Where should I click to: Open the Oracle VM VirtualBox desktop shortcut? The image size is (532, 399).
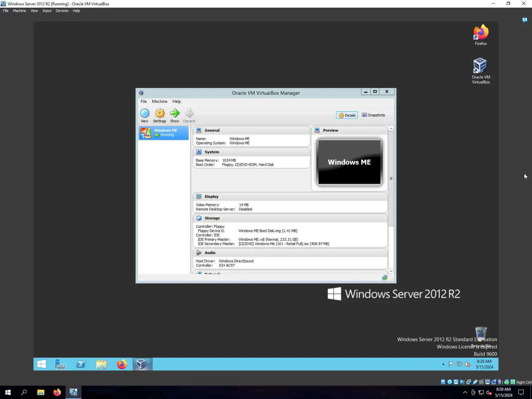[481, 71]
